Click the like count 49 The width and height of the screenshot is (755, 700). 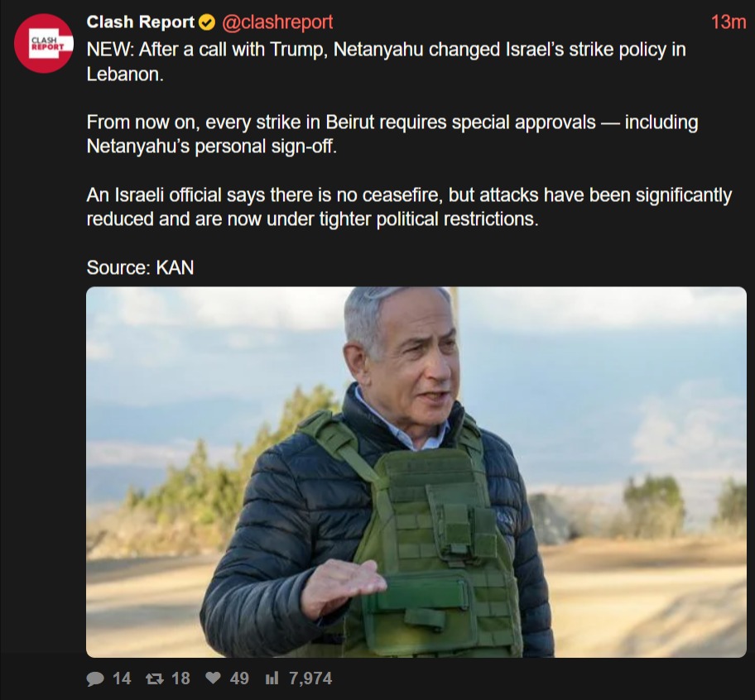coord(239,678)
